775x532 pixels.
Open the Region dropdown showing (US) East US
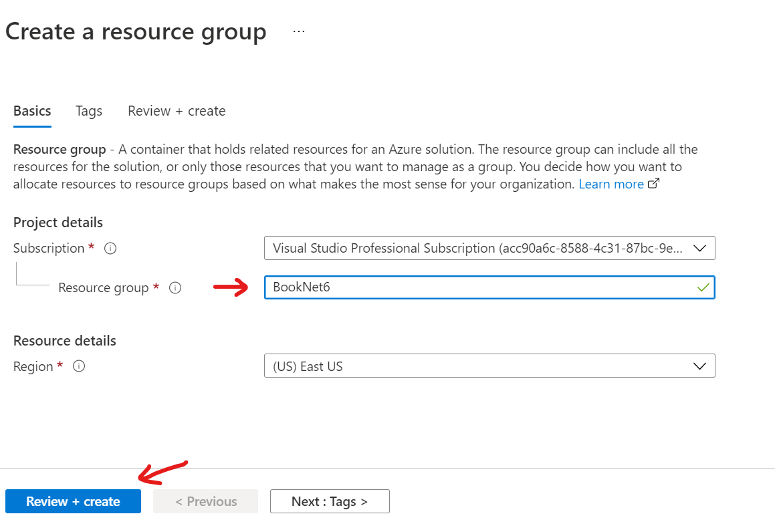pyautogui.click(x=489, y=366)
